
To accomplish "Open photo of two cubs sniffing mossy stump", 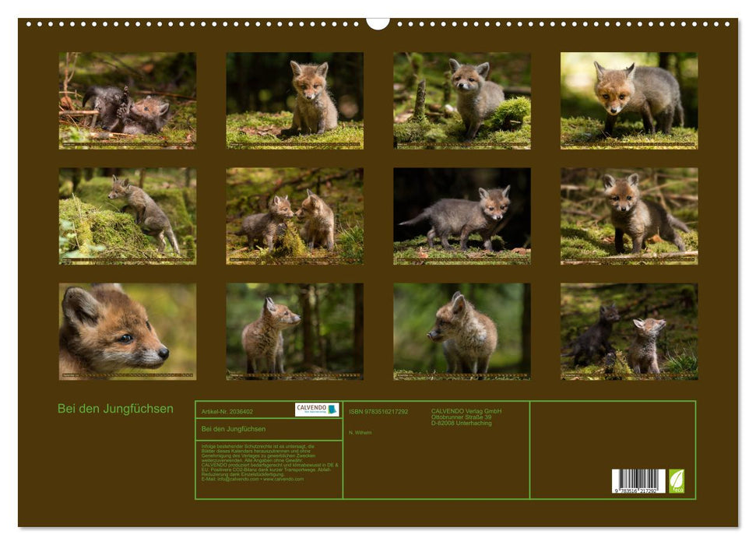I will coord(294,216).
